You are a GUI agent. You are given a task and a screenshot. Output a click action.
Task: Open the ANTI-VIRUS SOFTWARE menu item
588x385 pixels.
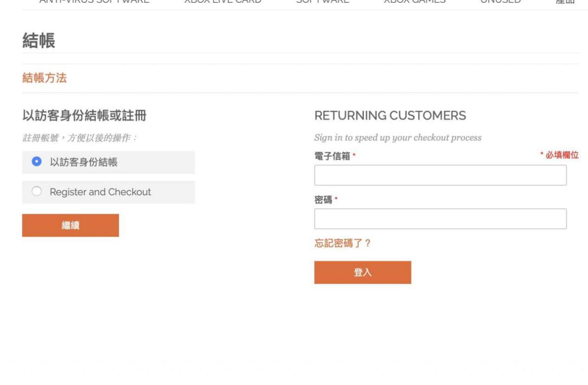pyautogui.click(x=94, y=2)
